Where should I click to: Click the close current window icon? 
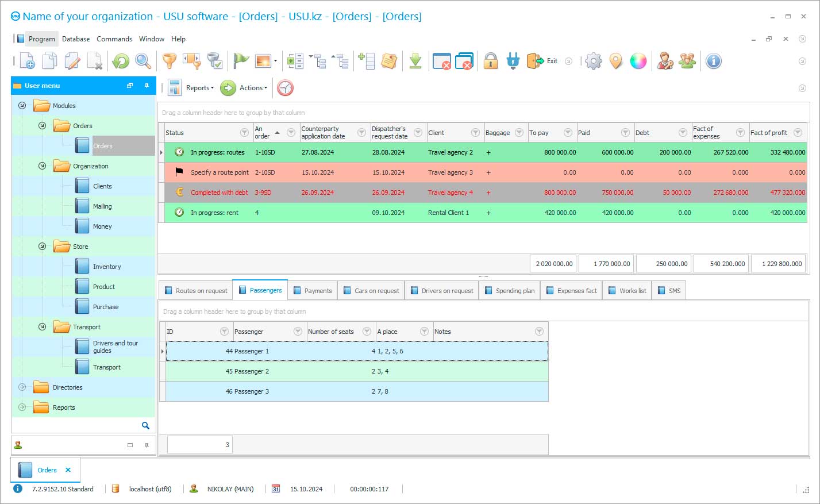pyautogui.click(x=441, y=61)
